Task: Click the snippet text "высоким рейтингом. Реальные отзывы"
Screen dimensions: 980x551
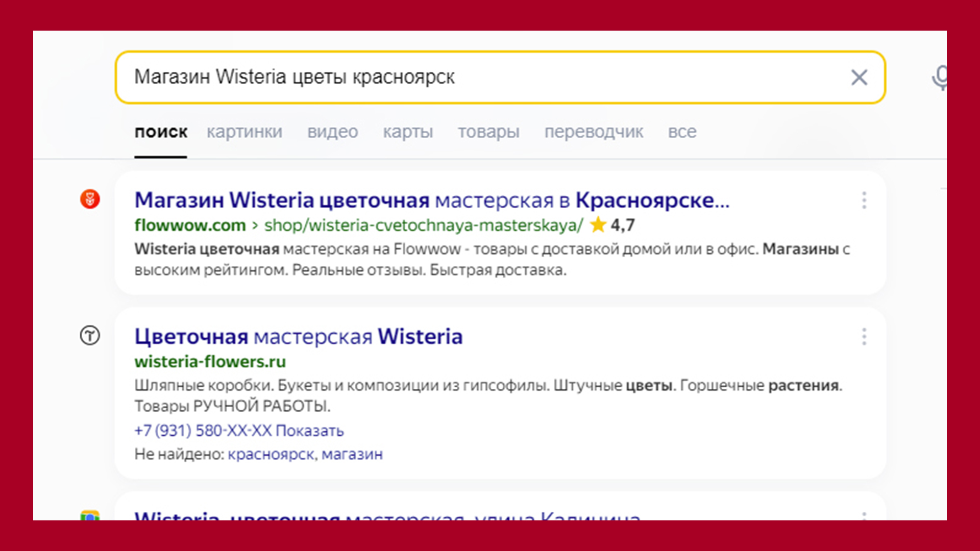Action: (x=280, y=270)
